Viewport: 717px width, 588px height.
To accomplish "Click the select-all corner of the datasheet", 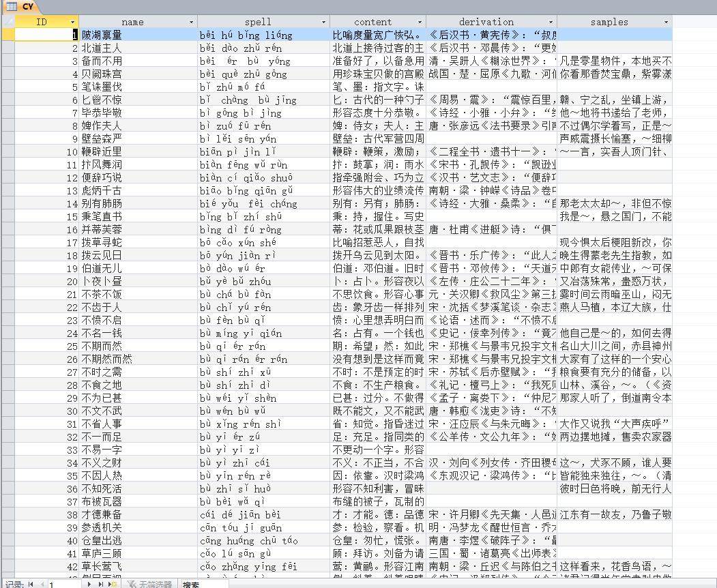I will [8, 21].
